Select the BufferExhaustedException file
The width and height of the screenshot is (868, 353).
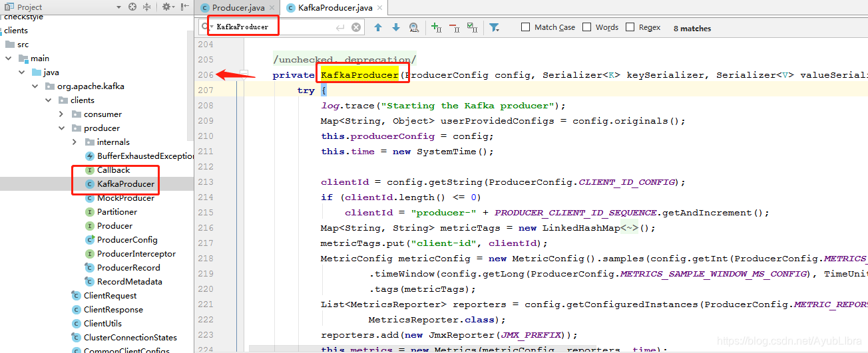pyautogui.click(x=146, y=156)
